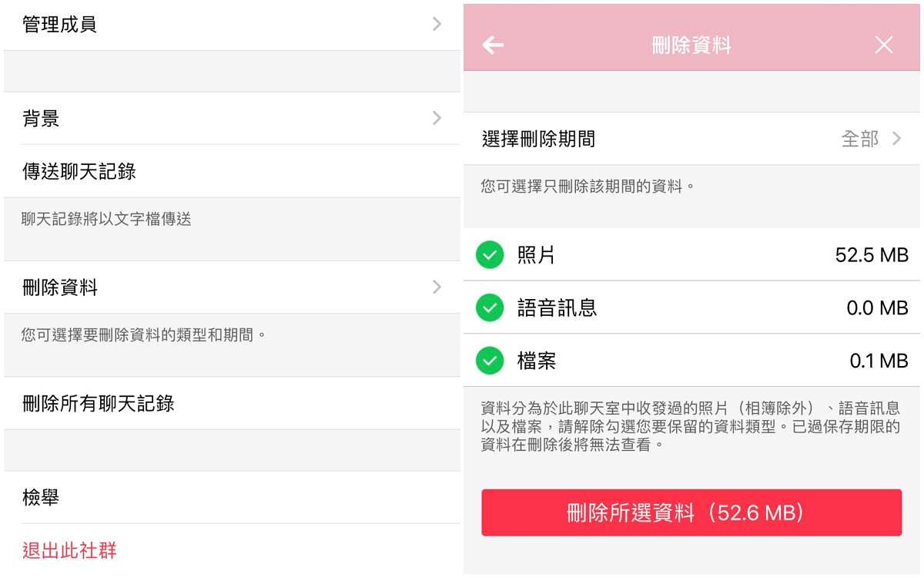This screenshot has height=578, width=924.
Task: Open the 檢舉 report option
Action: coord(41,498)
